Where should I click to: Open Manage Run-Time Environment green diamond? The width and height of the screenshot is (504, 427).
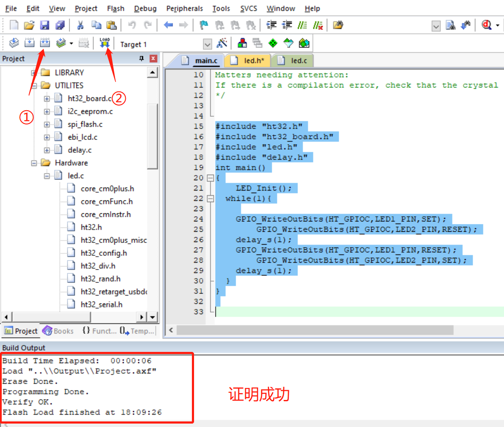(x=273, y=43)
